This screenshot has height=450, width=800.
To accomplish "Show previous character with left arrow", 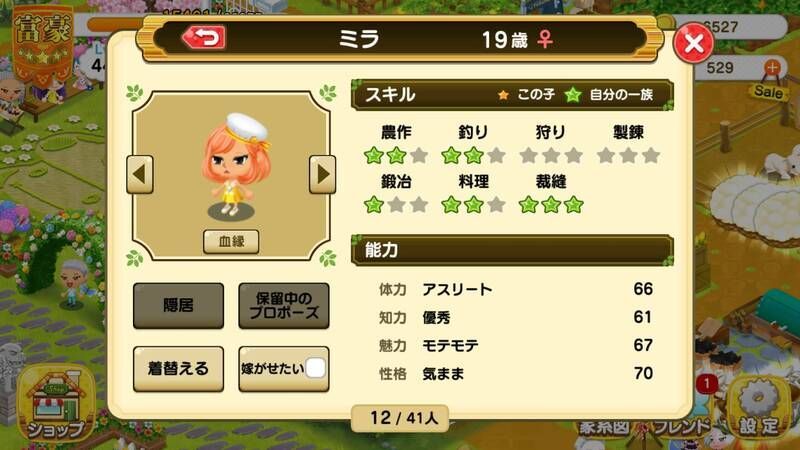I will point(140,174).
